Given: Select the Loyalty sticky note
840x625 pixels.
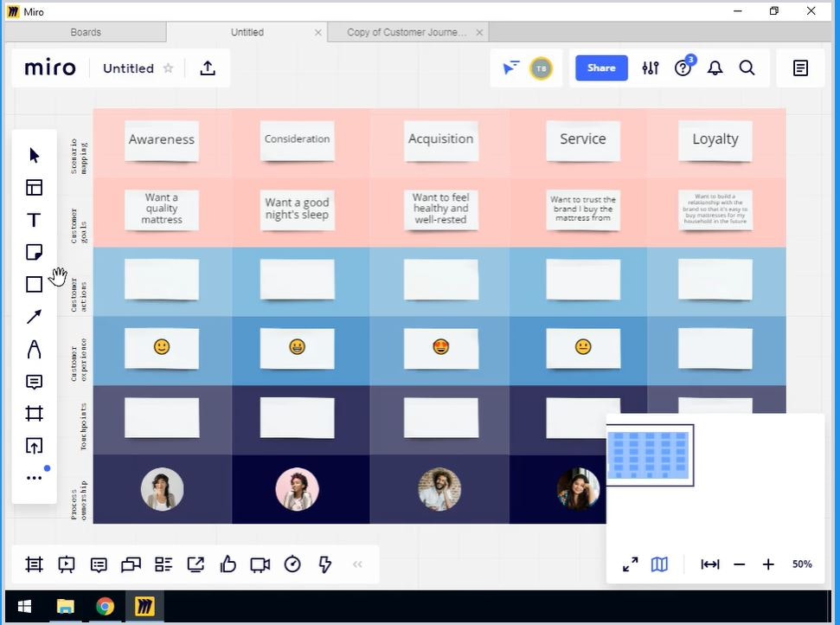Looking at the screenshot, I should pos(715,140).
